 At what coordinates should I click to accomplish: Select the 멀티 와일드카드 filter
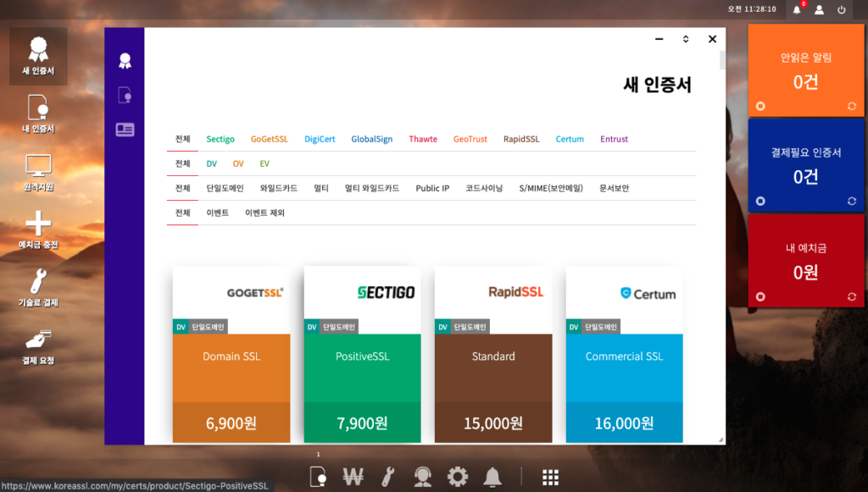pos(372,189)
